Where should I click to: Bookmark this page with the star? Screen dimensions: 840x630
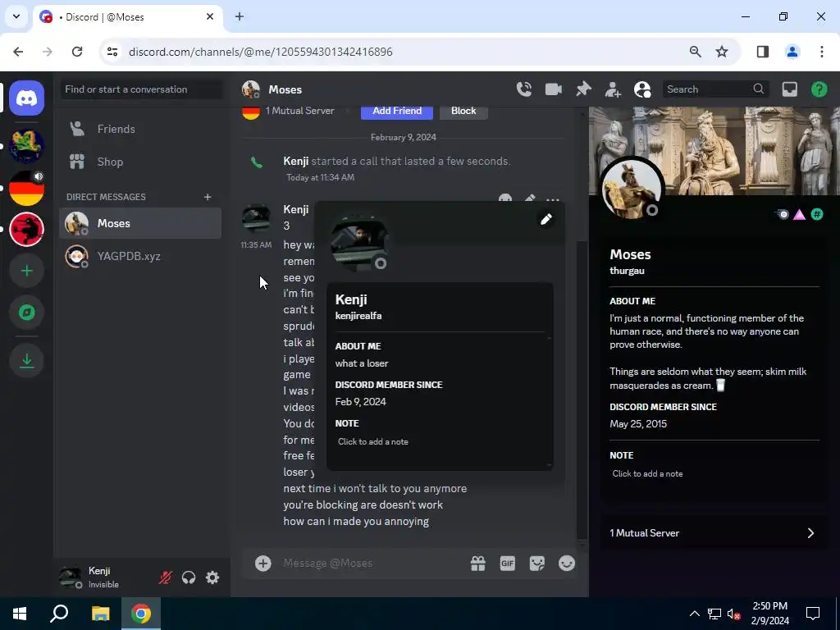coord(722,52)
